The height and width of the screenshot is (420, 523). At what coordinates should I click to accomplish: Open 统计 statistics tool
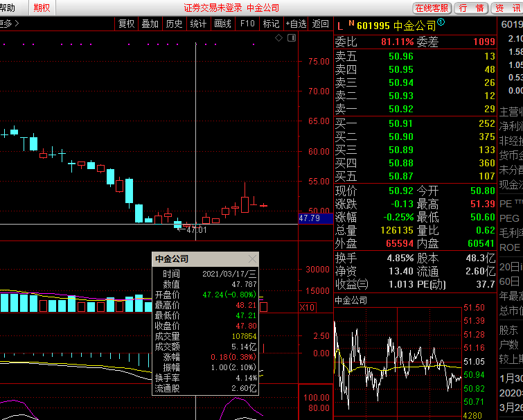point(198,24)
